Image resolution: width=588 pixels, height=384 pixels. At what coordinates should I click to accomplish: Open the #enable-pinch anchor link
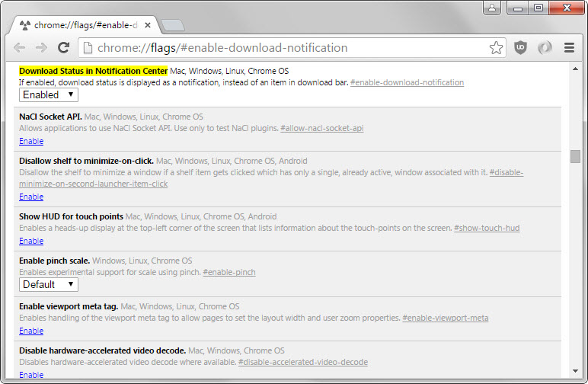(229, 272)
